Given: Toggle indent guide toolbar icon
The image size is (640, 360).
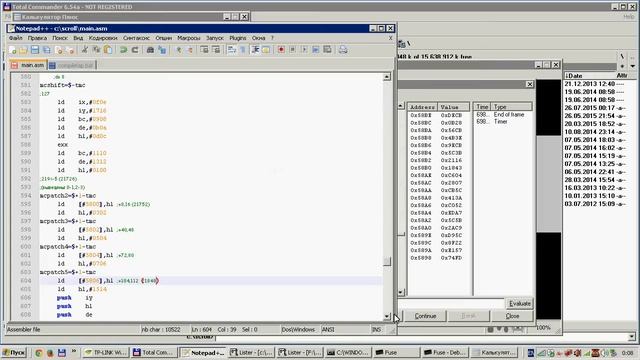Looking at the screenshot, I should 256,50.
